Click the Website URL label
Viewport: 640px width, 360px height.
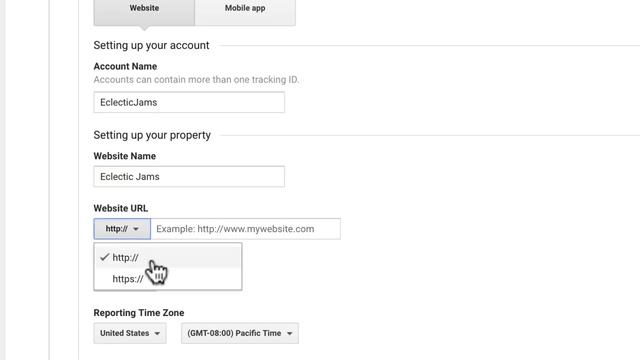[120, 208]
